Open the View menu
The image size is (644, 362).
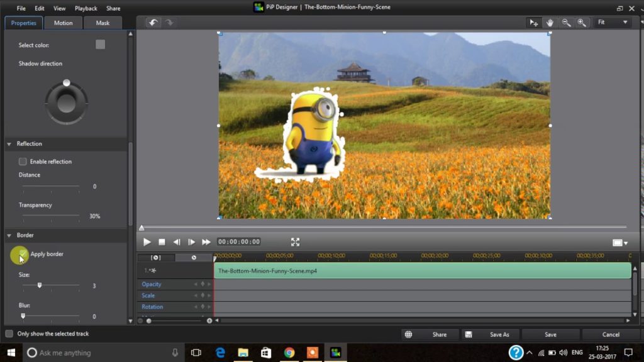click(x=60, y=8)
